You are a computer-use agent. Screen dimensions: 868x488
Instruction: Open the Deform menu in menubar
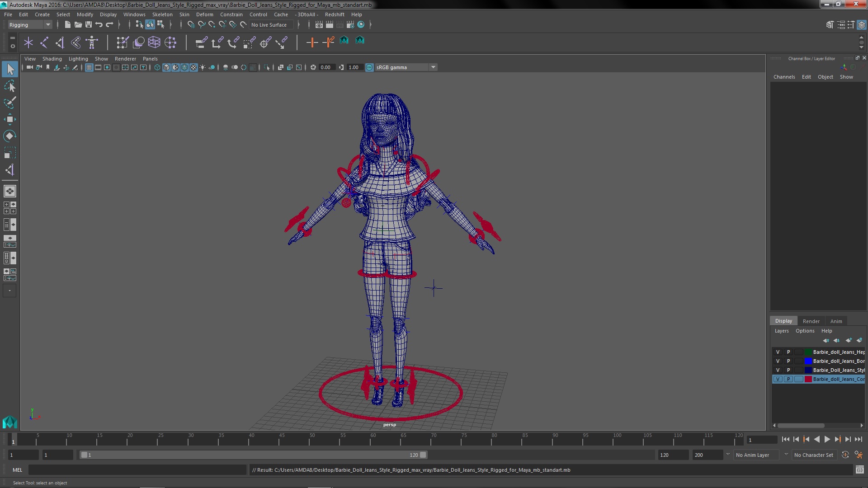click(204, 14)
